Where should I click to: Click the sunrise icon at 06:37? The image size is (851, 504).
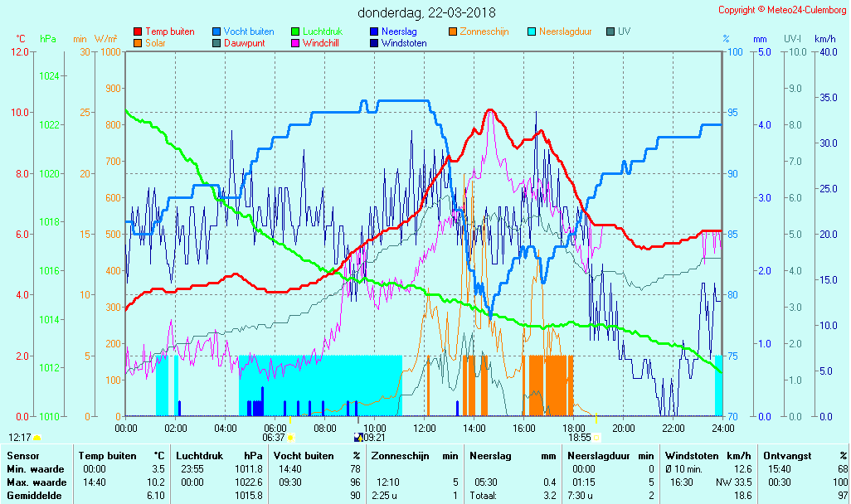[291, 437]
